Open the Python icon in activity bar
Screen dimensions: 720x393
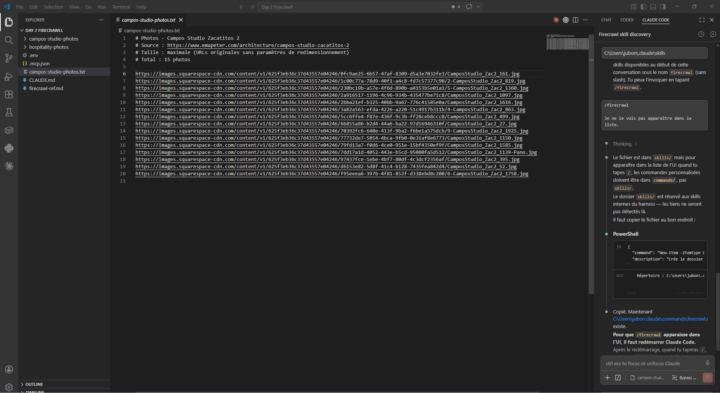point(9,148)
